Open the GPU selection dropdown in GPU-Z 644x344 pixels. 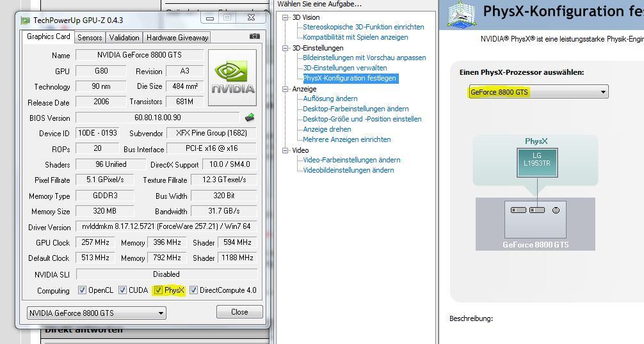[97, 313]
